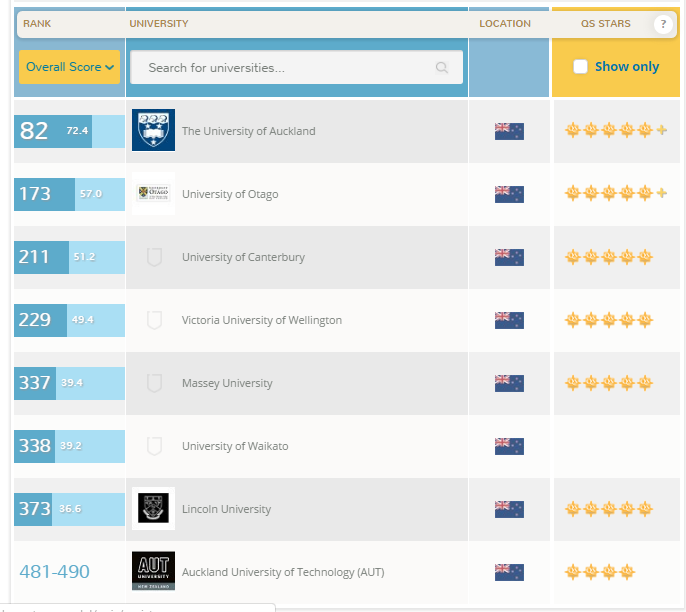The image size is (686, 612).
Task: Click rank 338 score bar
Action: coord(69,446)
